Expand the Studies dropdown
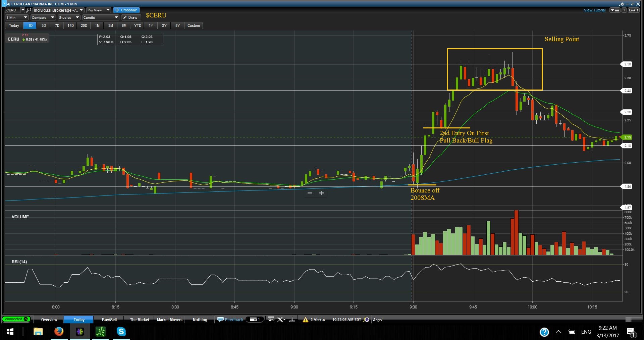 (69, 17)
